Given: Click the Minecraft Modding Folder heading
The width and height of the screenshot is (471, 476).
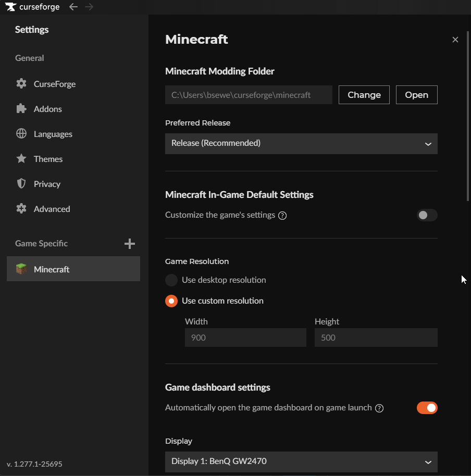Looking at the screenshot, I should (x=220, y=71).
